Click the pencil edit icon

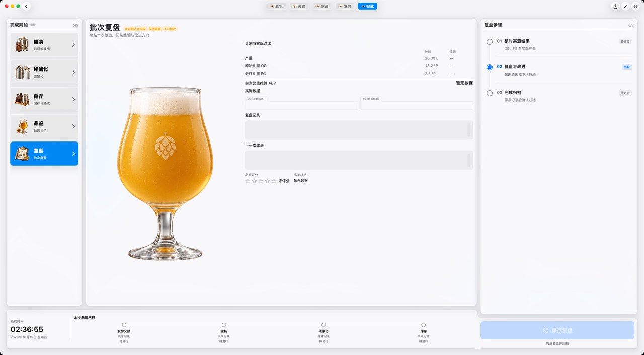coord(625,6)
